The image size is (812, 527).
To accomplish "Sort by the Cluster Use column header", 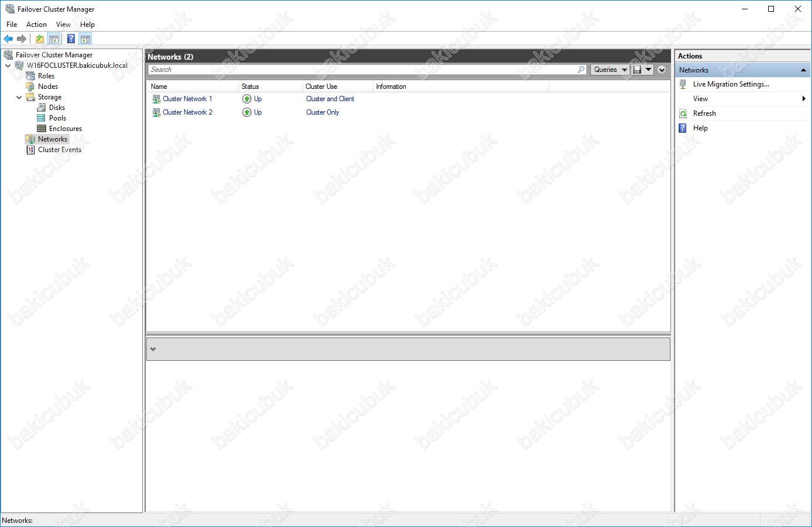I will tap(338, 87).
